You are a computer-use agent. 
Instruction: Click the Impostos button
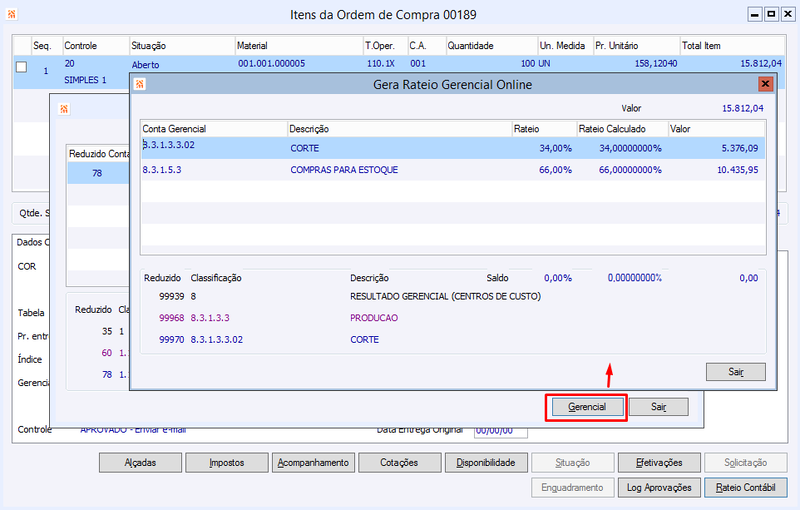(227, 463)
